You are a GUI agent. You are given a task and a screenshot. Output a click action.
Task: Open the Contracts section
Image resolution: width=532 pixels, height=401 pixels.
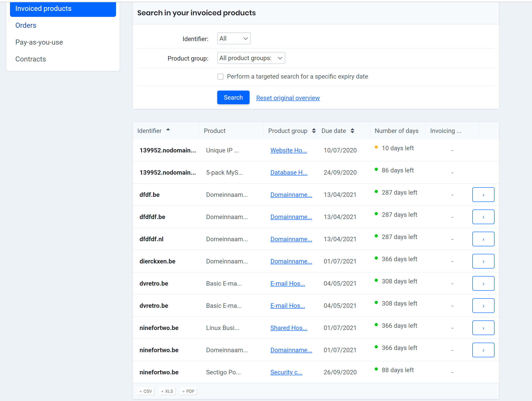click(x=31, y=59)
